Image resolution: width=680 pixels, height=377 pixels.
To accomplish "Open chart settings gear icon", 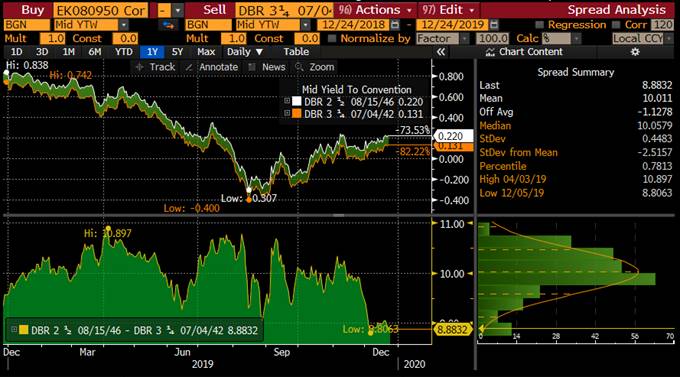I will pyautogui.click(x=635, y=52).
